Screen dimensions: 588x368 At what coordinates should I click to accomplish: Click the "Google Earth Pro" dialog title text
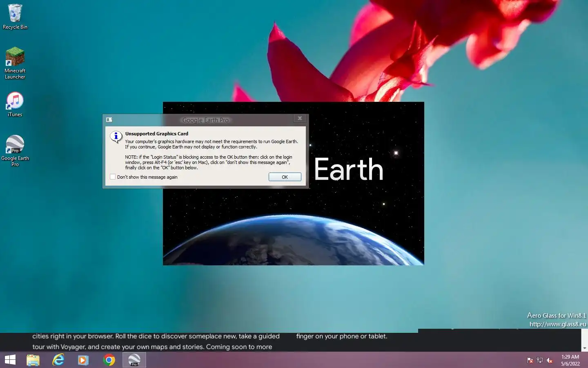[205, 120]
